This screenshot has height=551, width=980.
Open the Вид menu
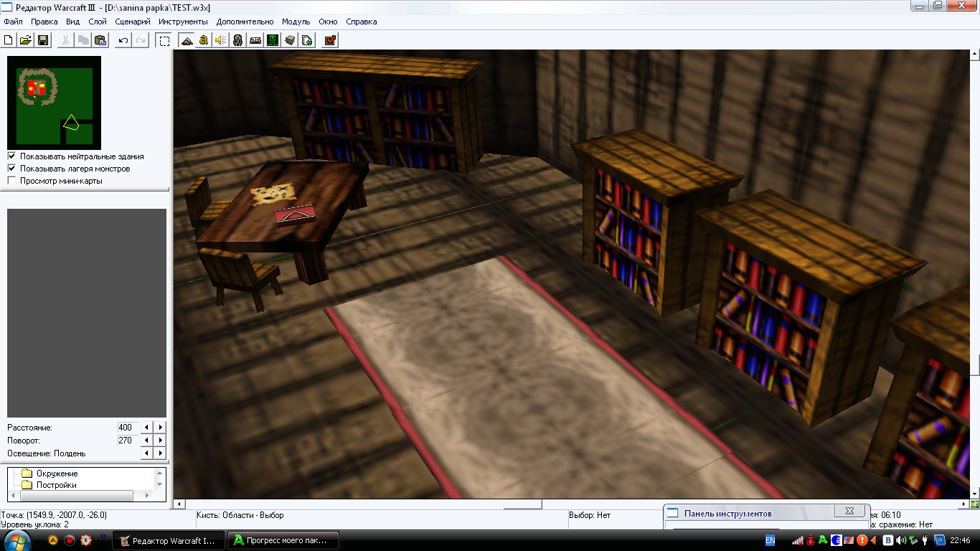coord(73,22)
